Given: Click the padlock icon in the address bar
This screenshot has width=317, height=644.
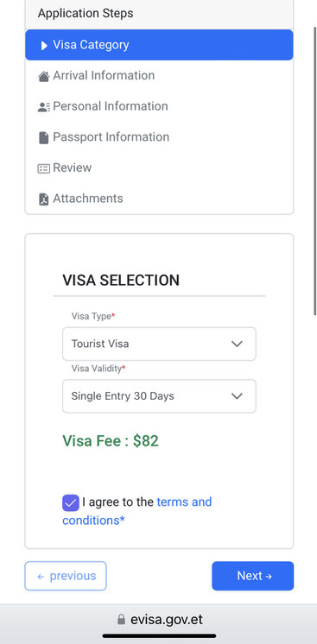Looking at the screenshot, I should pos(121,619).
